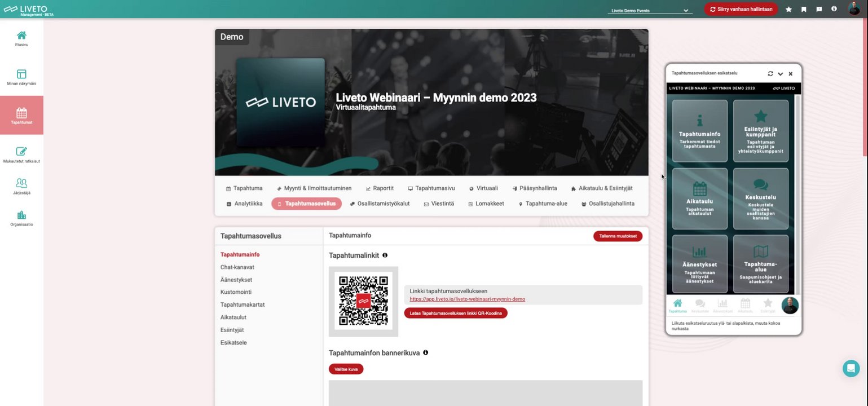Viewport: 868px width, 406px height.
Task: Open the Virtuaali tab
Action: (483, 188)
